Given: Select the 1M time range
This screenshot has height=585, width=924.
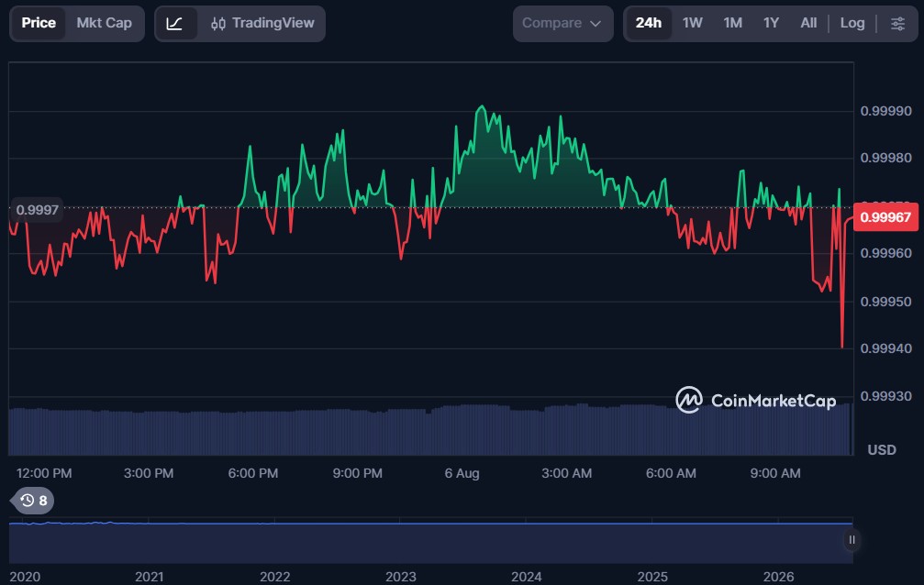Looking at the screenshot, I should point(732,24).
